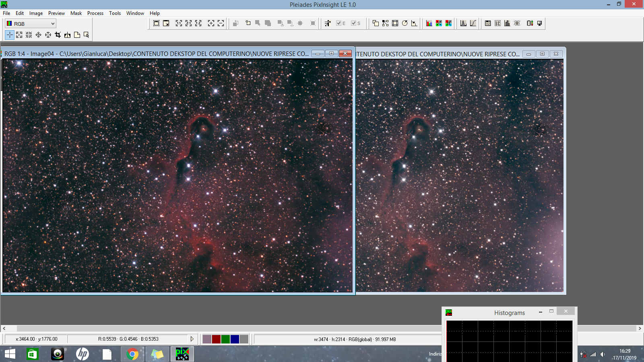Click the eye-shaped preferences icon
The height and width of the screenshot is (362, 644).
click(x=517, y=23)
